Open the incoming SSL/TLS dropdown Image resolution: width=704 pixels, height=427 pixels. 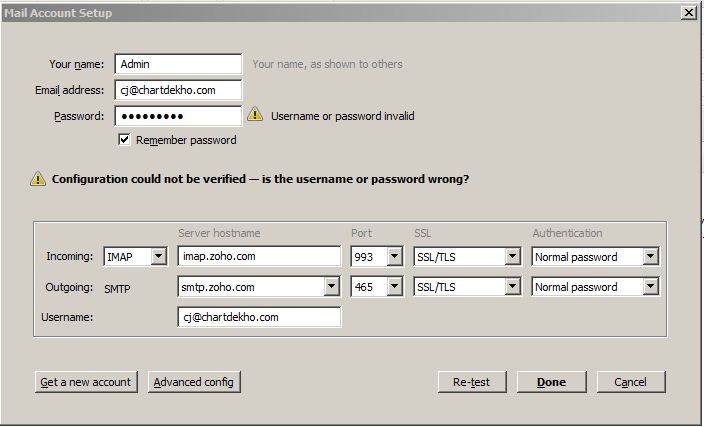coord(512,257)
